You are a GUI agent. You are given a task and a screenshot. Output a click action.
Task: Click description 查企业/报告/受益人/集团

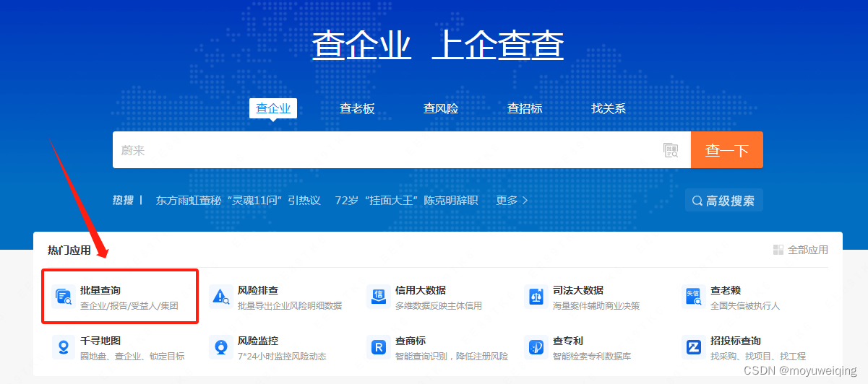tap(129, 306)
